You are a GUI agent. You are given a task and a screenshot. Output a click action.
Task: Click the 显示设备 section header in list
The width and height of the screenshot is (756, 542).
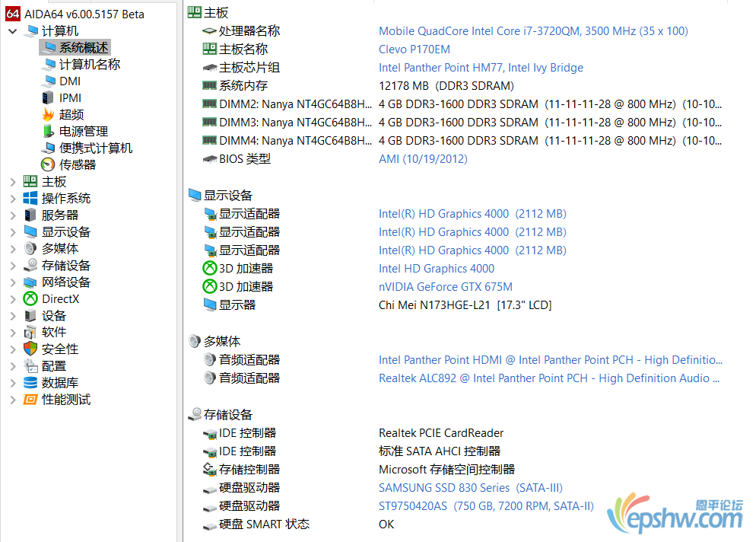221,195
